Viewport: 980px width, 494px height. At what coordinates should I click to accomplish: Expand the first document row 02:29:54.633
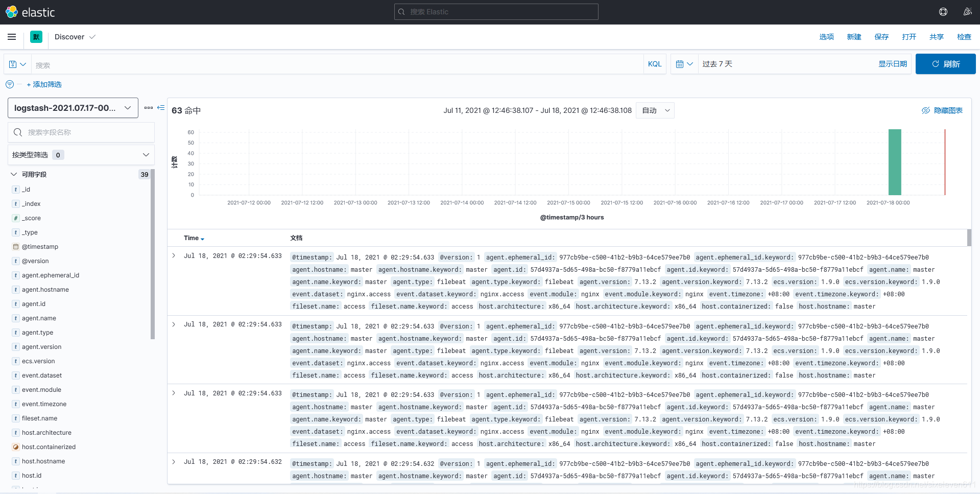(x=174, y=255)
